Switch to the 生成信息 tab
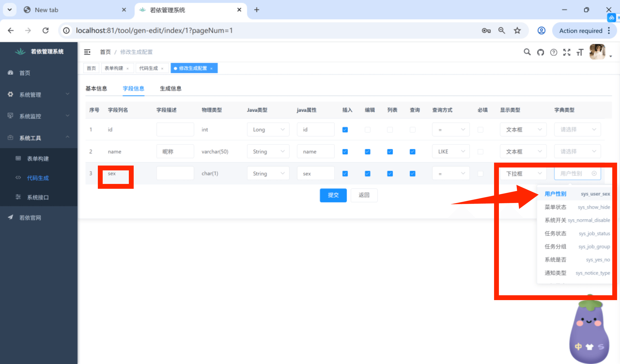620x364 pixels. click(x=170, y=89)
